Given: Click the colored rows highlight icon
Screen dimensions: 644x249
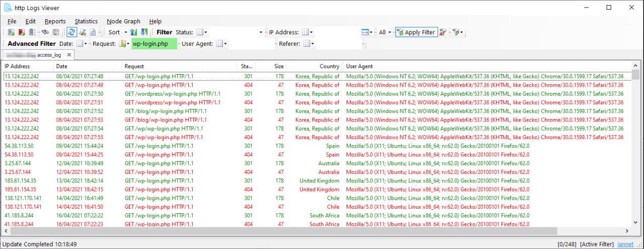Looking at the screenshot, I should [55, 32].
